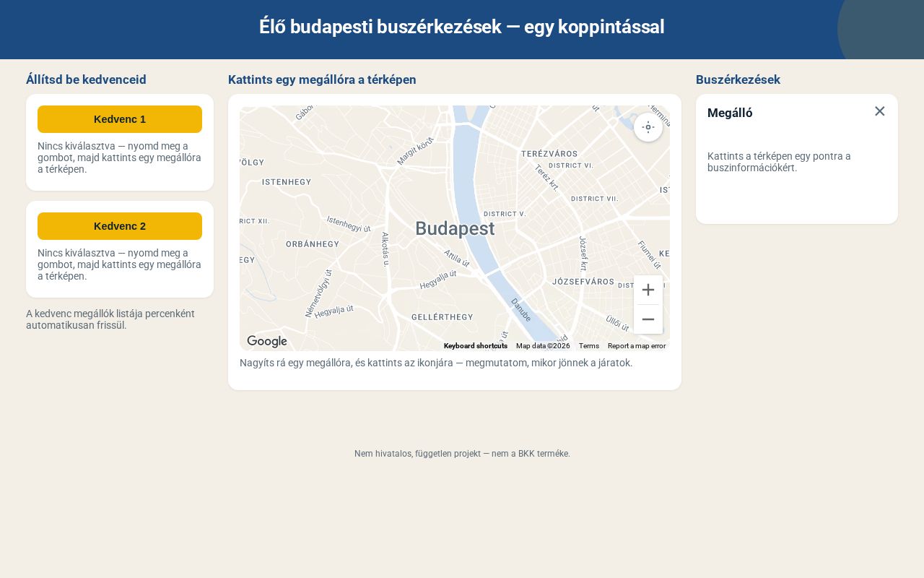Zoom in with the map plus icon
Screen dimensions: 924x578
(x=648, y=290)
